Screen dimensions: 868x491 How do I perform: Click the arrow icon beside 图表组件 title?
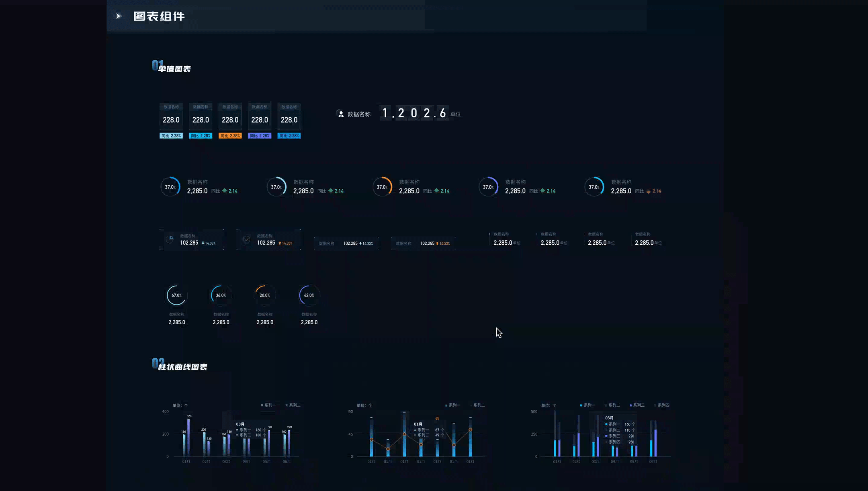[119, 16]
